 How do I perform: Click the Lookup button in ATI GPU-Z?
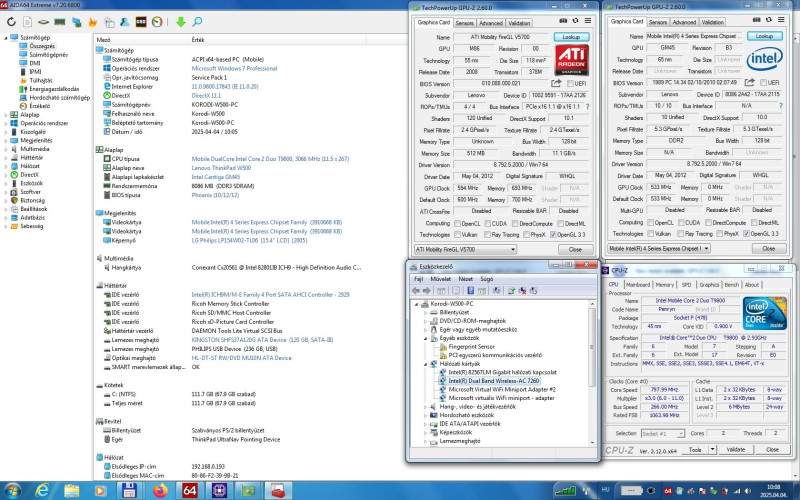(571, 37)
